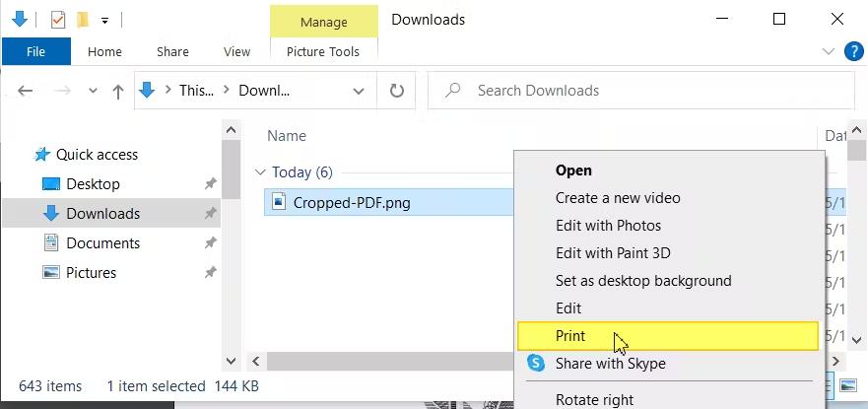Sort by the Name column header

287,136
